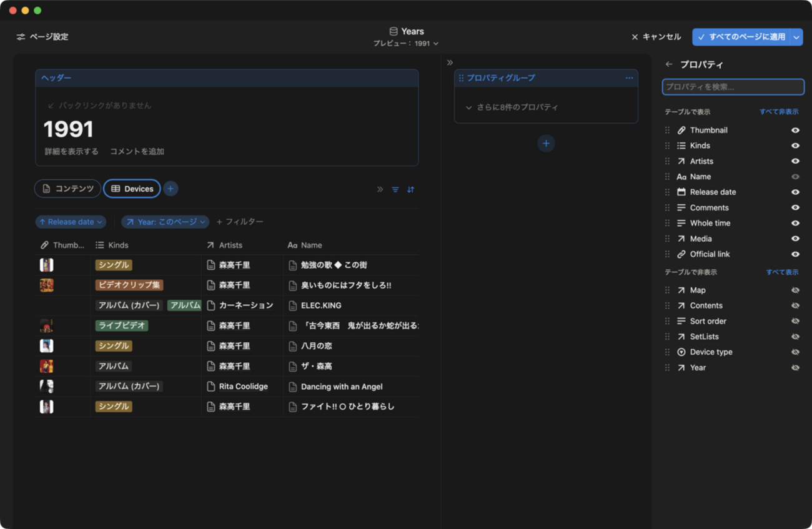
Task: Open the property group three-dots menu
Action: pyautogui.click(x=629, y=78)
